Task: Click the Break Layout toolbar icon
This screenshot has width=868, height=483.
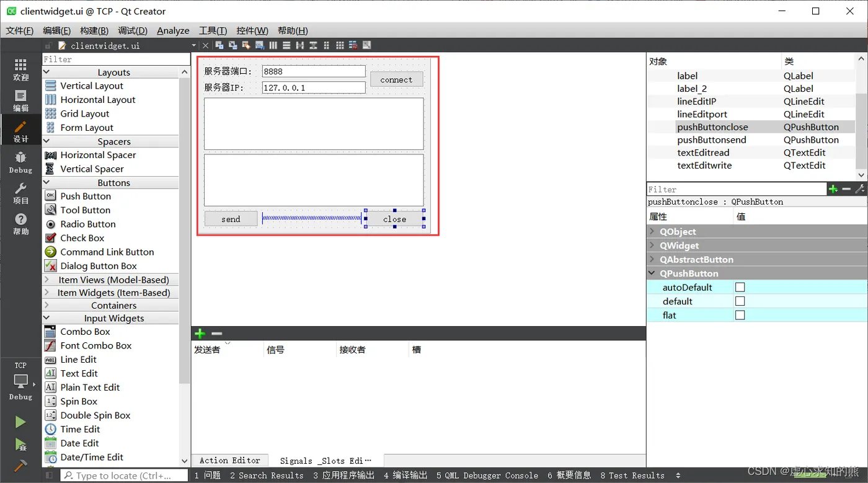Action: pyautogui.click(x=353, y=45)
